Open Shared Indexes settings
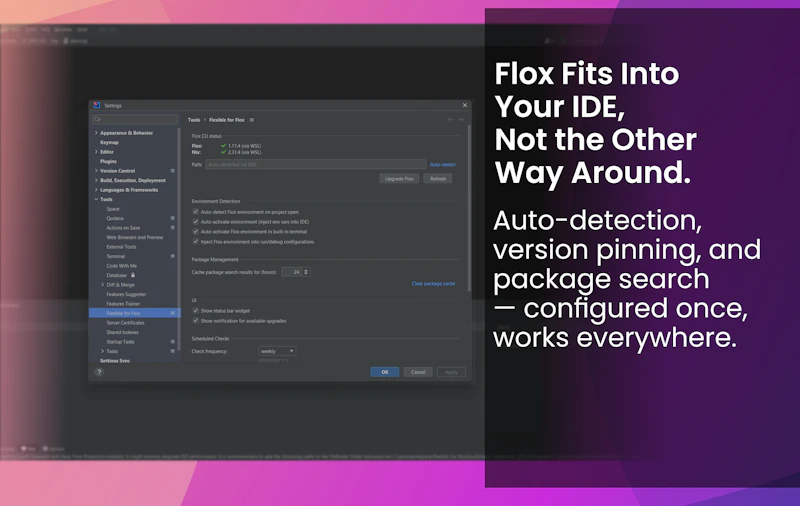 click(x=122, y=332)
